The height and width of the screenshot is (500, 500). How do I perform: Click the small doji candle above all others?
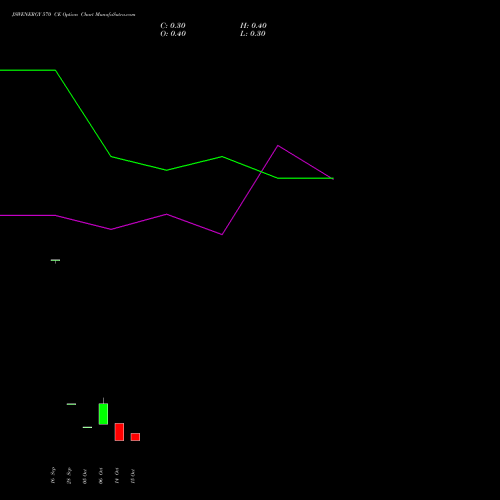(55, 261)
